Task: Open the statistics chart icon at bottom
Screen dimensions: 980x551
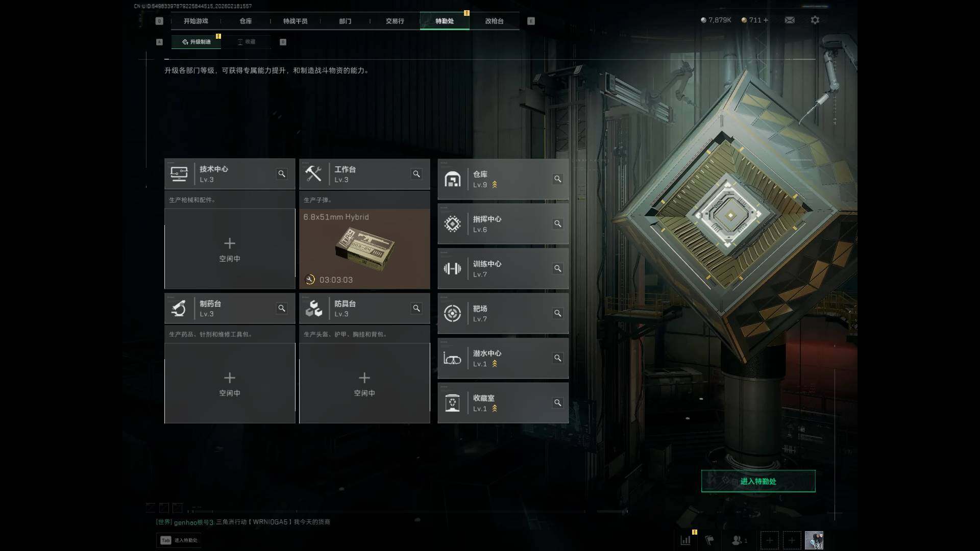Action: [x=685, y=540]
